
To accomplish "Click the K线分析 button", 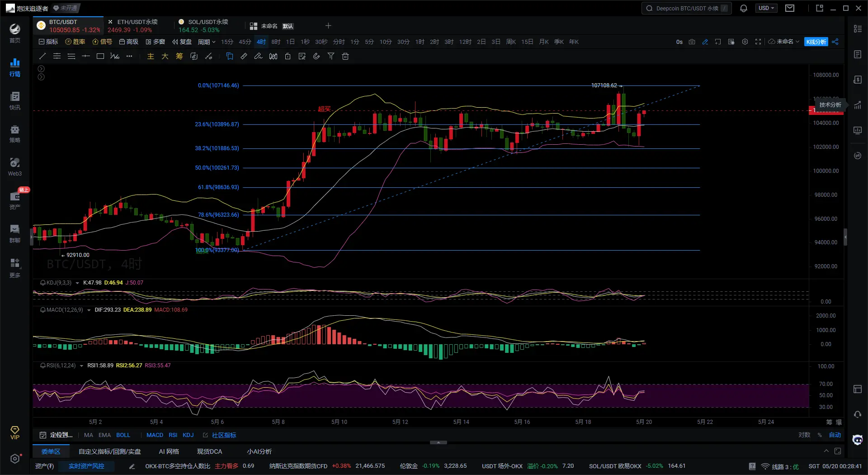I will [x=816, y=42].
